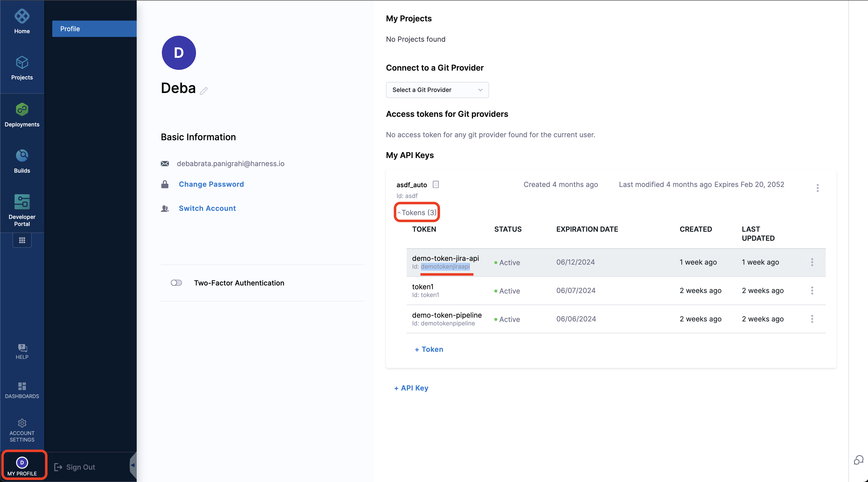This screenshot has height=482, width=868.
Task: Open asdf_auto API key options menu
Action: (817, 188)
